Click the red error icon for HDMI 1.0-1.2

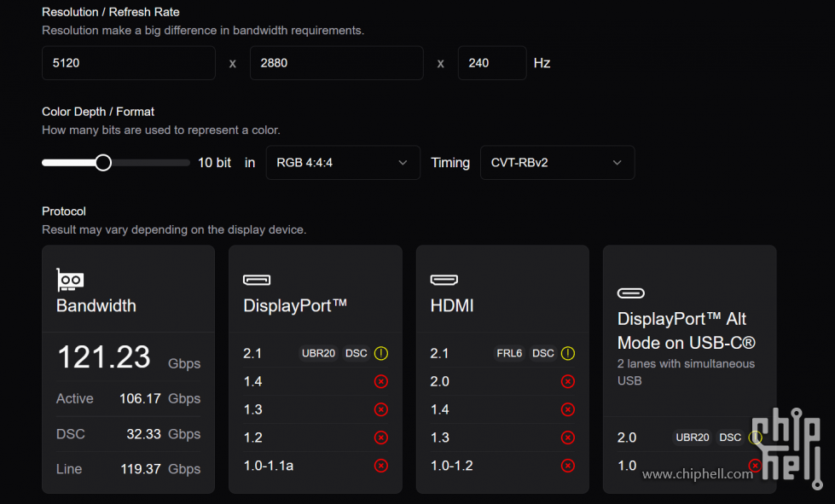[x=568, y=466]
